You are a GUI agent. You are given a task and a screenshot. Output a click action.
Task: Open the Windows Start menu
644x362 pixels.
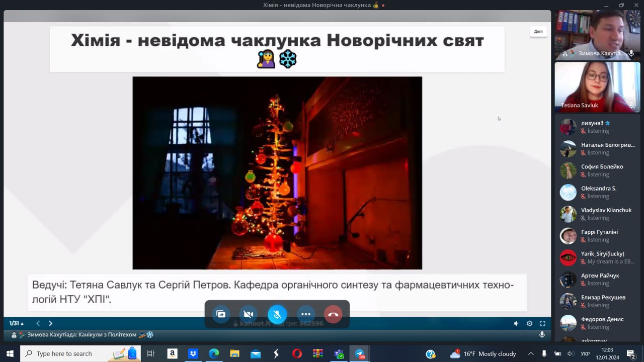10,353
